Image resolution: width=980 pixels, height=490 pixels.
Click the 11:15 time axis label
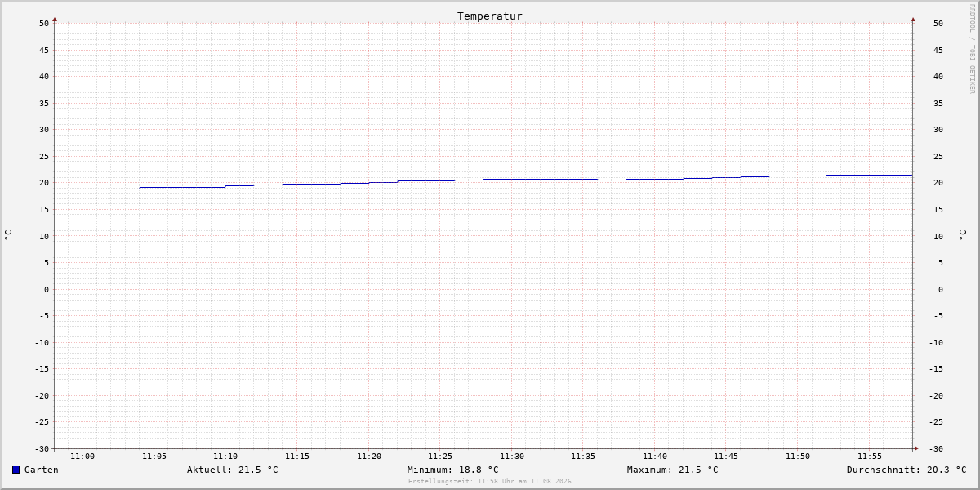click(297, 457)
